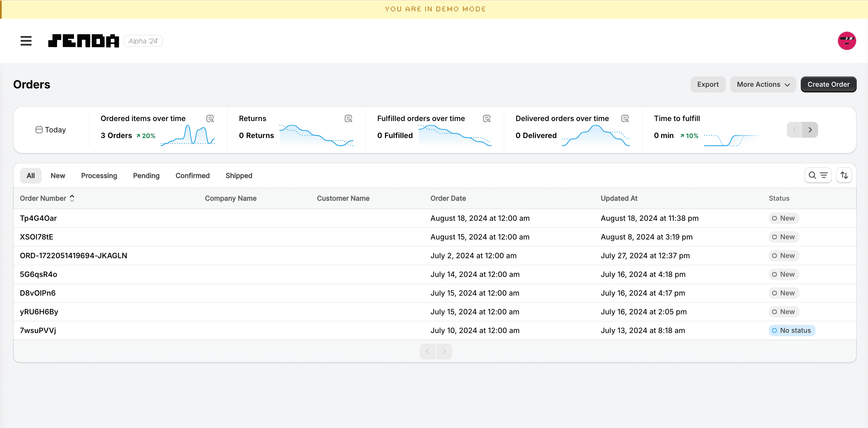The width and height of the screenshot is (868, 428).
Task: Click the '0 Delivered' metric value
Action: click(536, 135)
